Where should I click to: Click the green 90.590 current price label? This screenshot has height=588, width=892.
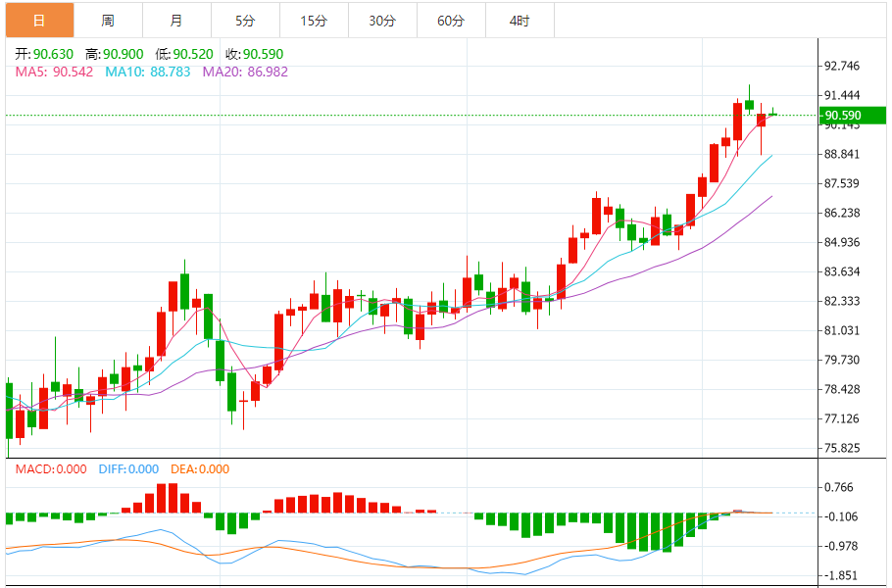[852, 116]
